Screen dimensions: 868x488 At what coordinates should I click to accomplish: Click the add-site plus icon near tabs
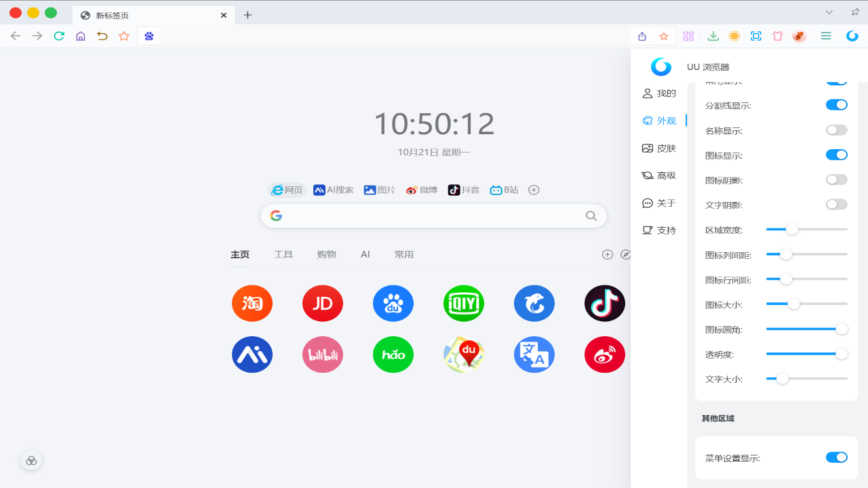coord(607,254)
